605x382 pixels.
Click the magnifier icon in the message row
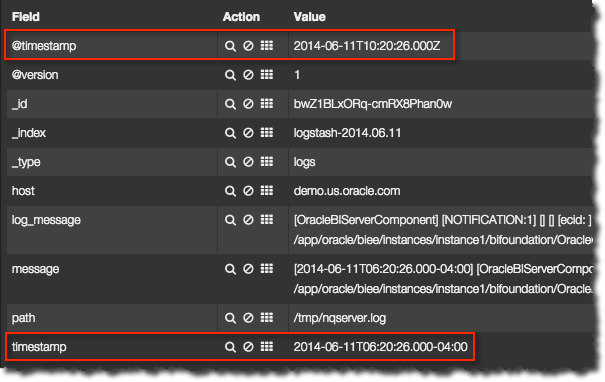click(230, 269)
